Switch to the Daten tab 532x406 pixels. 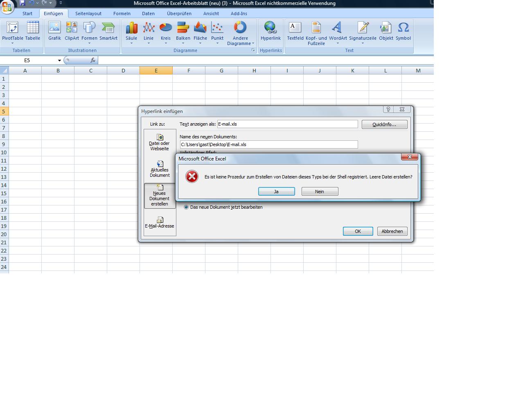click(148, 14)
